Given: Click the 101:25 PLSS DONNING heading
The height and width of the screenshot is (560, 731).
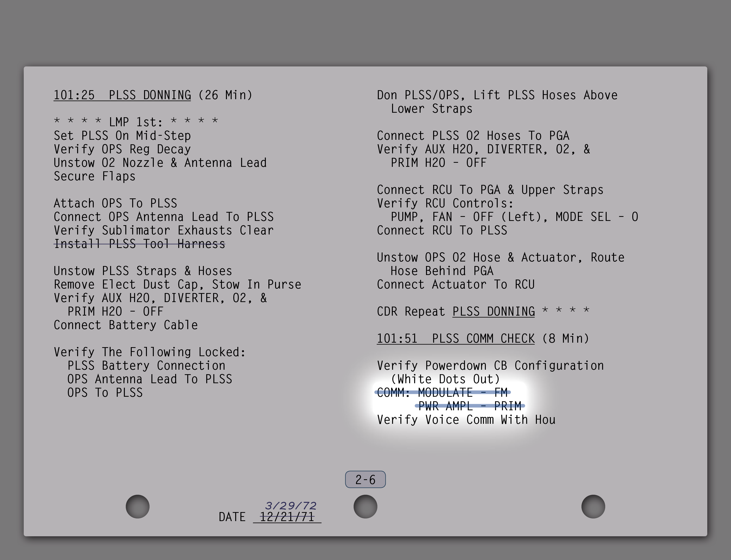Looking at the screenshot, I should point(122,95).
